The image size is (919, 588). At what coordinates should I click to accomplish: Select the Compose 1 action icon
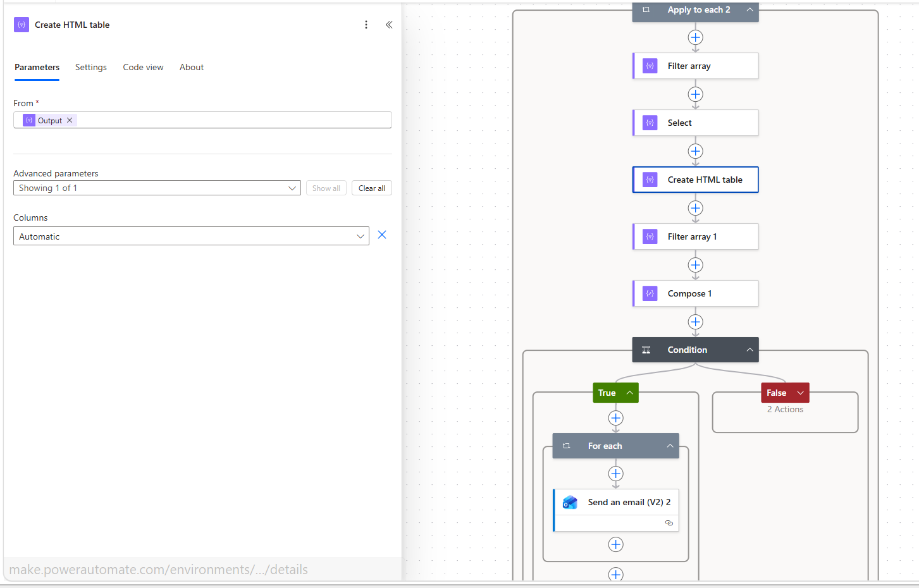pos(650,293)
